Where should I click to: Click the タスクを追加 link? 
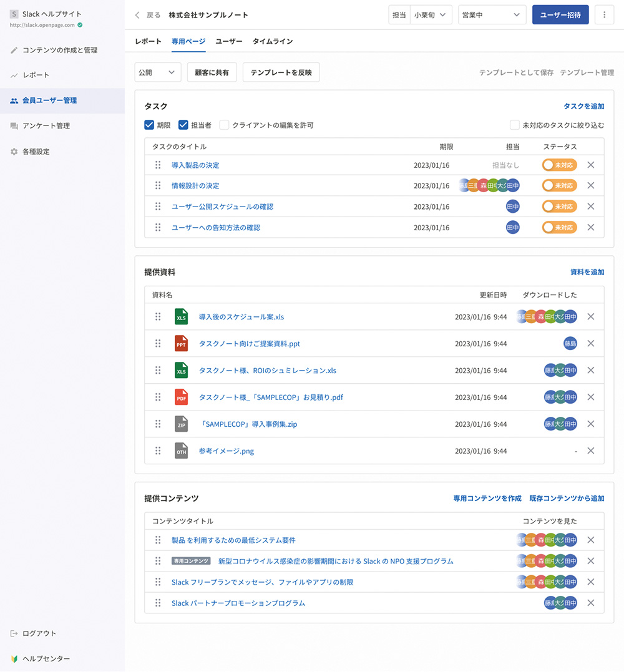click(583, 107)
